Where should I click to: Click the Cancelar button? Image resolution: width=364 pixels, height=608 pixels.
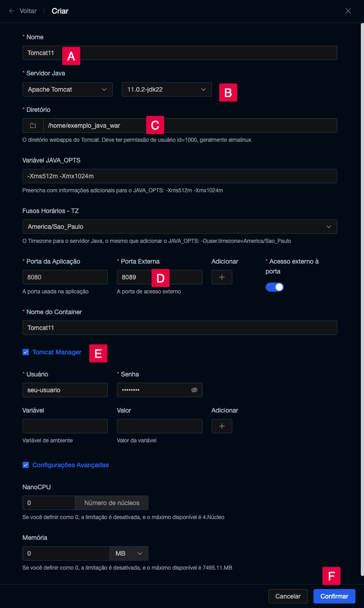coord(288,596)
